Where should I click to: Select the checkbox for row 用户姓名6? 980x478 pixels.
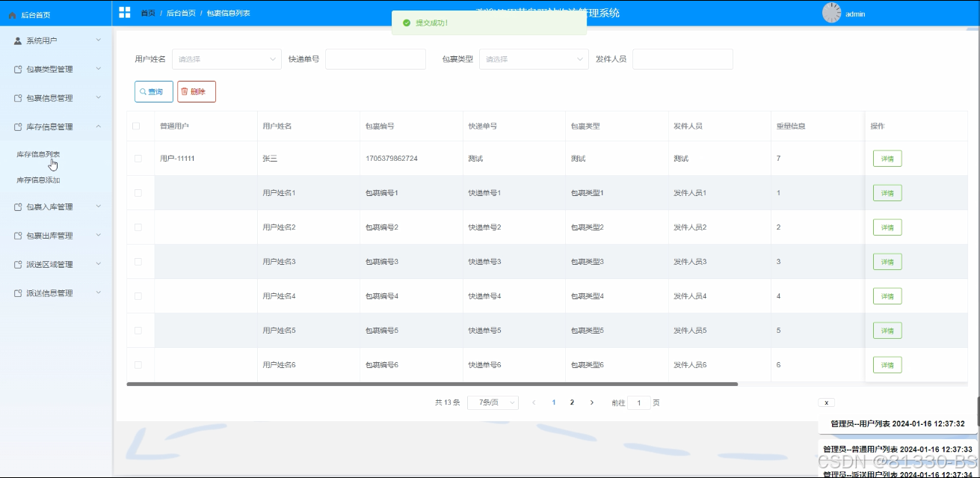pyautogui.click(x=138, y=365)
